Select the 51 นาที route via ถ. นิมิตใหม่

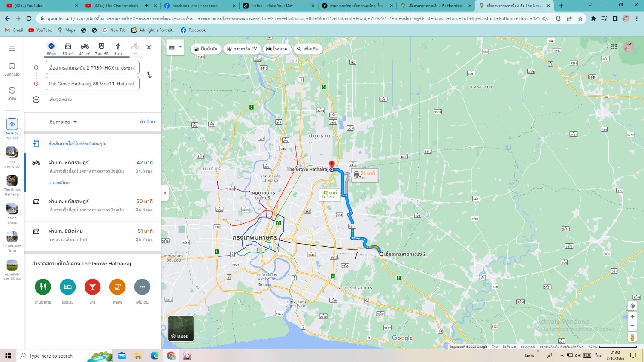click(x=93, y=235)
